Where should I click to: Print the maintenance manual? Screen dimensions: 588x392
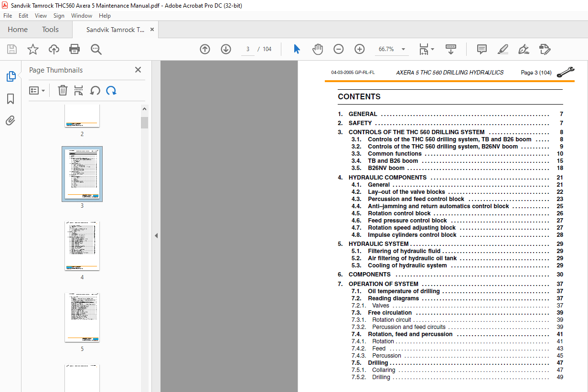click(x=75, y=49)
